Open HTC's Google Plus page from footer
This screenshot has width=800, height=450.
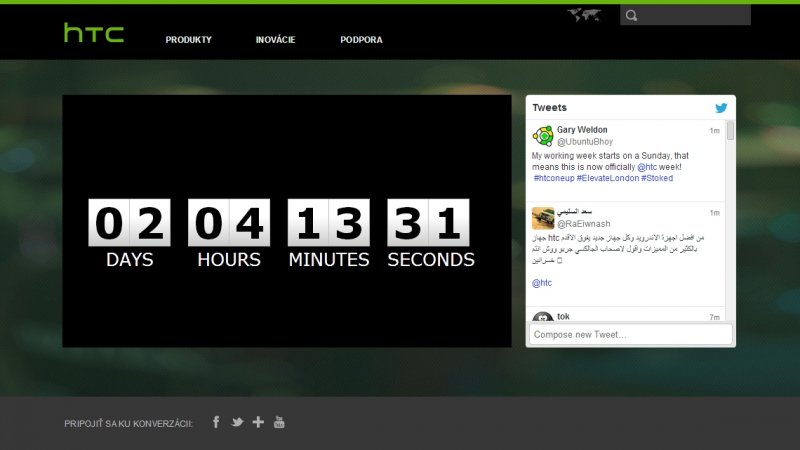[258, 422]
